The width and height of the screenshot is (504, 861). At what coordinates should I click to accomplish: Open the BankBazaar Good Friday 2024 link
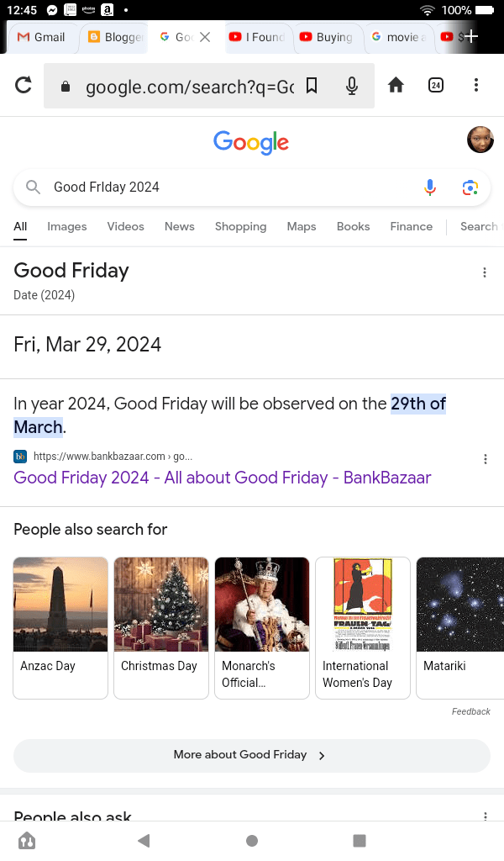pyautogui.click(x=222, y=478)
